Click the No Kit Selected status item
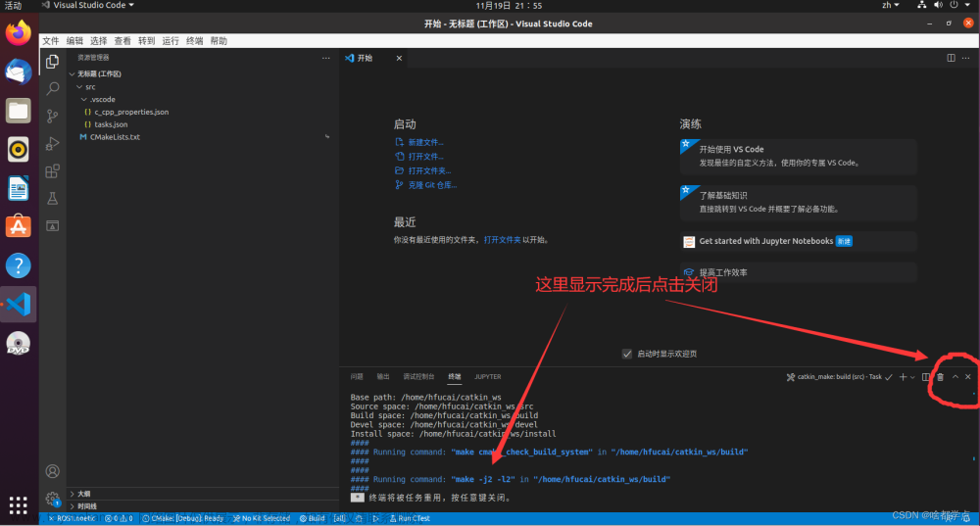The width and height of the screenshot is (980, 526). (262, 518)
